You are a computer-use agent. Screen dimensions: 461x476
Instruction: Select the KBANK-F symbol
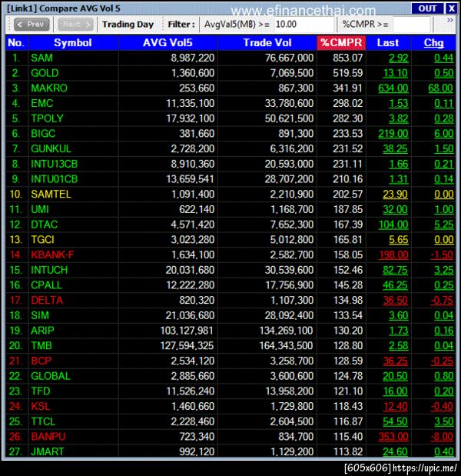click(x=52, y=255)
